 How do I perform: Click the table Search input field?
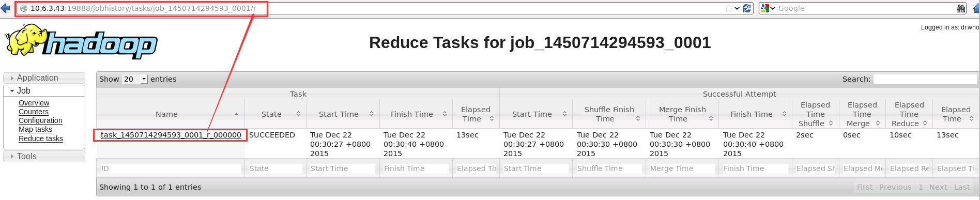pyautogui.click(x=924, y=79)
